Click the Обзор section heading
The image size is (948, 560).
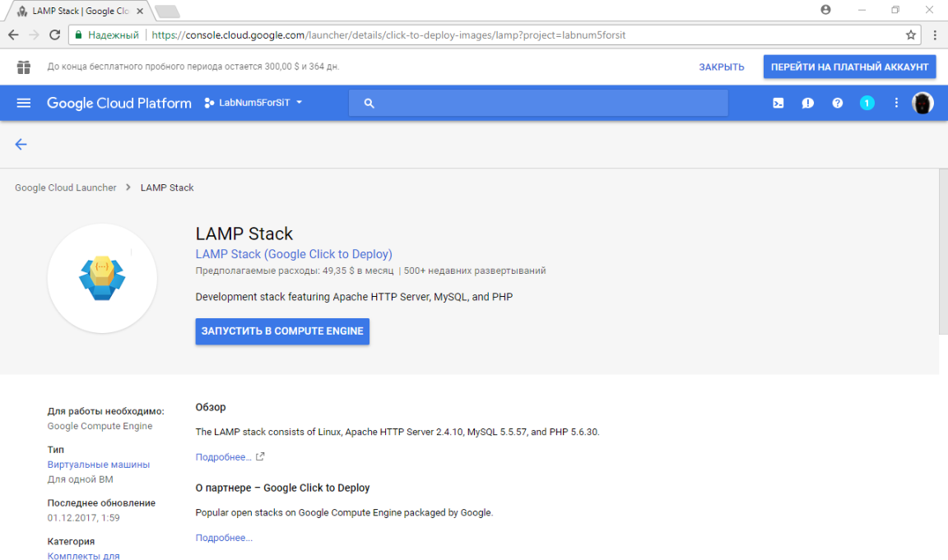coord(211,407)
